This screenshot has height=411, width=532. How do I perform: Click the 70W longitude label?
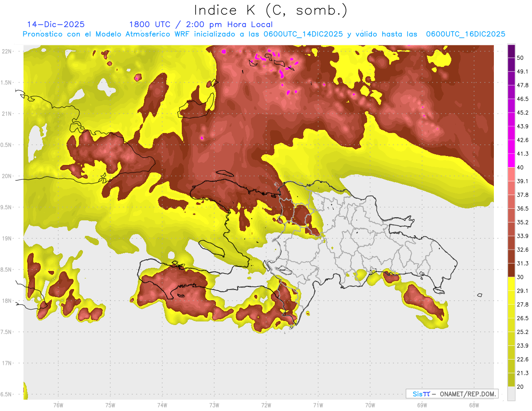click(x=370, y=405)
